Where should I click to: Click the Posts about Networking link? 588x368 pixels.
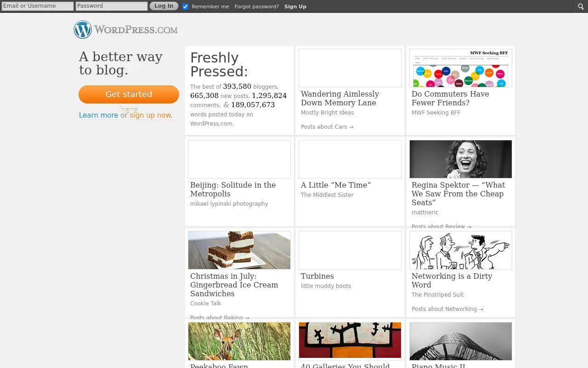click(447, 309)
